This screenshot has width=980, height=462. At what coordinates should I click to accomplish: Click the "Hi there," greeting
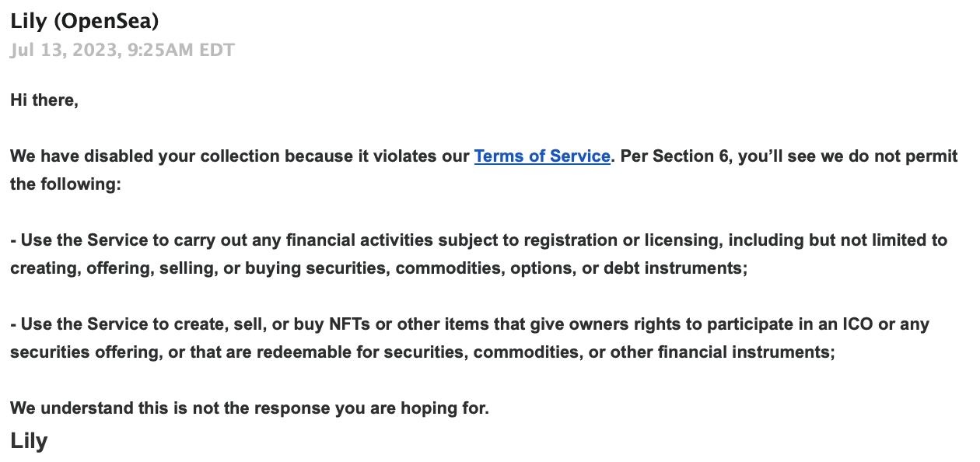point(44,100)
